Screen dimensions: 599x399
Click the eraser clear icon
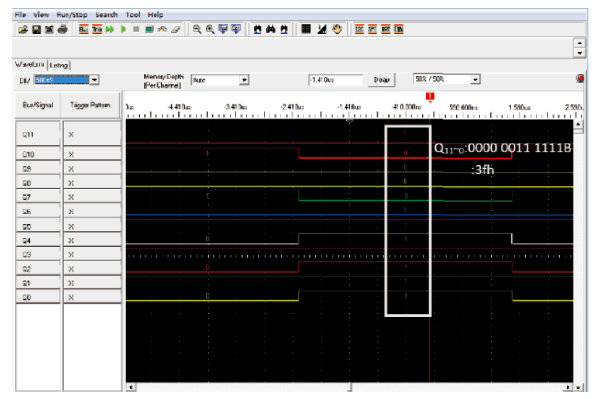click(175, 29)
